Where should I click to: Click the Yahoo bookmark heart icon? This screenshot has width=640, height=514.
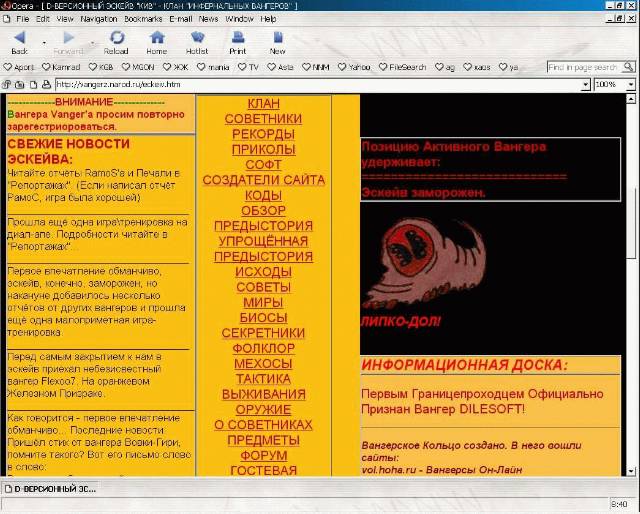click(x=342, y=67)
